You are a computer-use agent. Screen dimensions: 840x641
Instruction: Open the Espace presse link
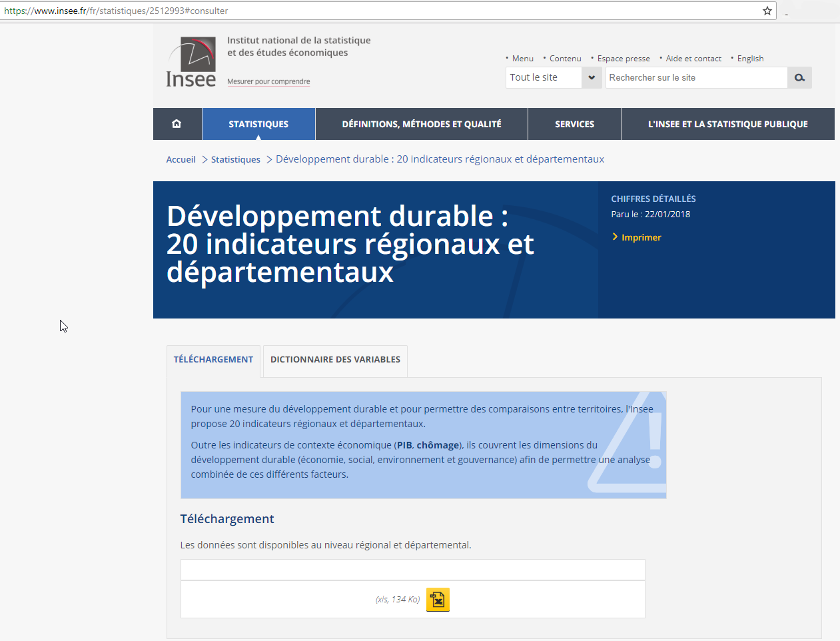pyautogui.click(x=624, y=59)
